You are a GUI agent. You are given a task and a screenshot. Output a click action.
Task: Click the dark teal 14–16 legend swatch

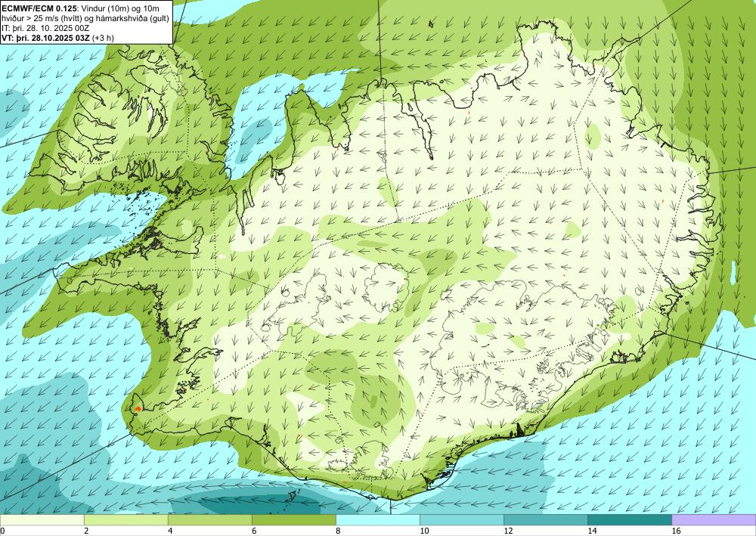(x=630, y=519)
